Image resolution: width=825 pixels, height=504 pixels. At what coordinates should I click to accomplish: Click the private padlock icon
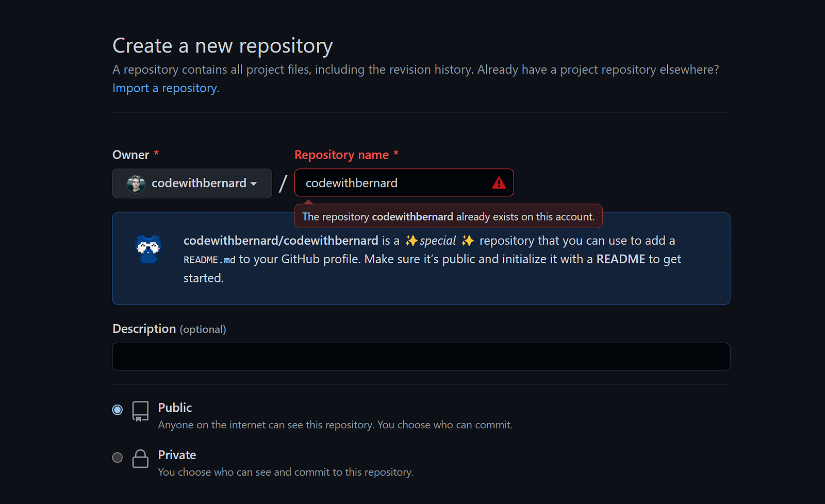[140, 458]
